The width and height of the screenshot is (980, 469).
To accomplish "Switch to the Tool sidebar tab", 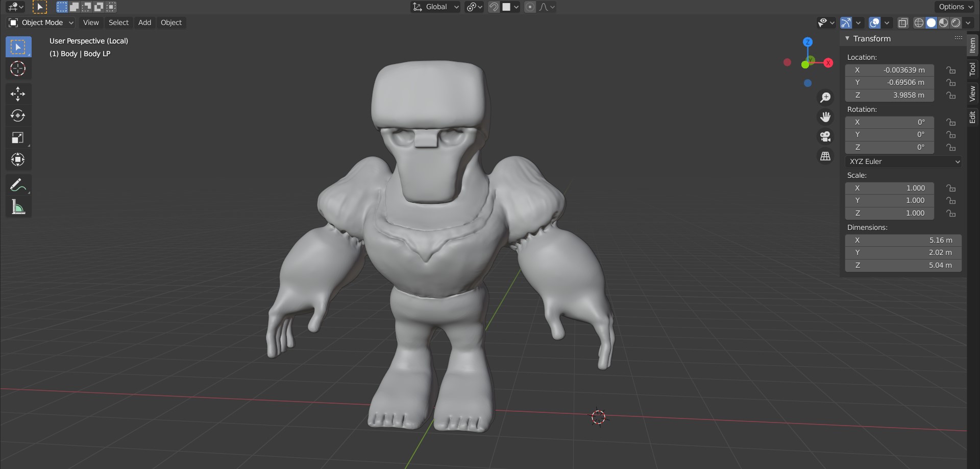I will click(972, 69).
